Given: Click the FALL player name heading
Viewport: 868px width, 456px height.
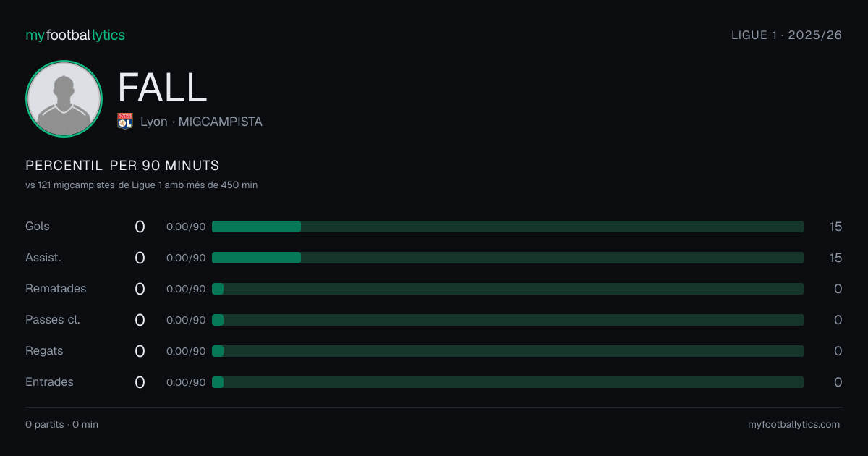Looking at the screenshot, I should (x=162, y=88).
